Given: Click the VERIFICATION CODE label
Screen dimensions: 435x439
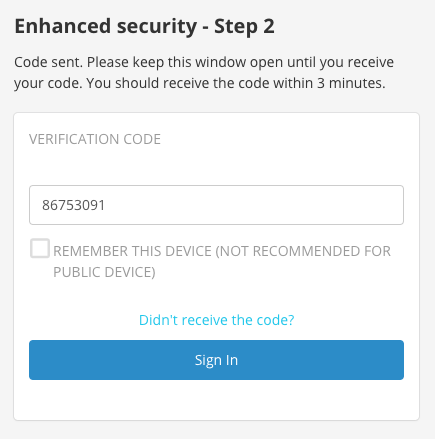Looking at the screenshot, I should point(95,139).
